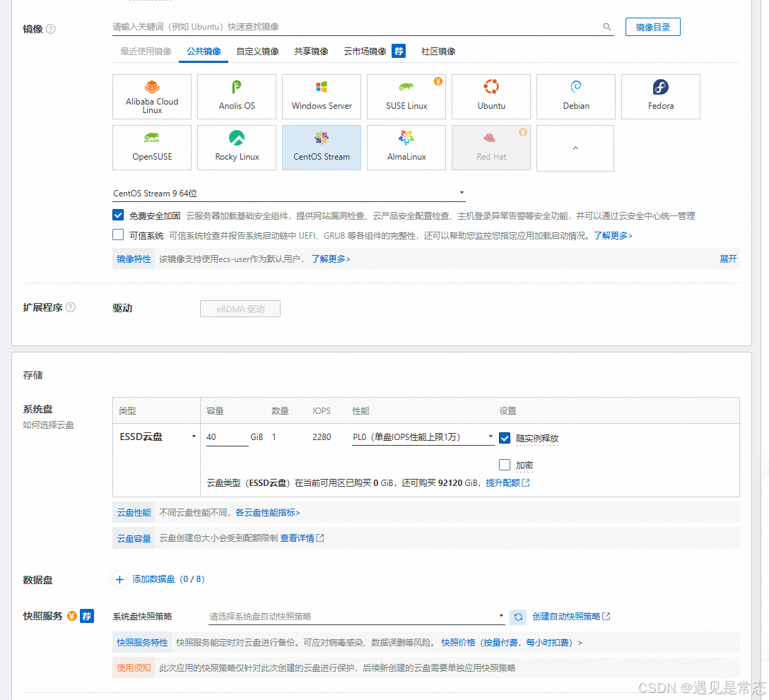The width and height of the screenshot is (769, 700).
Task: Click the search magnifier icon in image search
Action: click(x=606, y=27)
